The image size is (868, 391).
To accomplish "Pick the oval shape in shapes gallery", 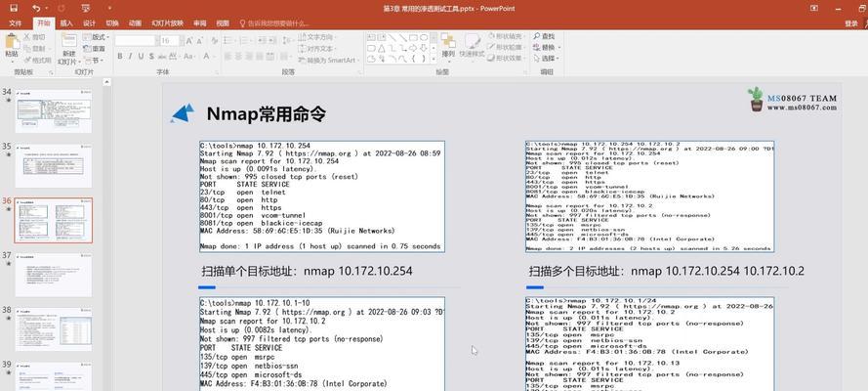I will (x=424, y=38).
